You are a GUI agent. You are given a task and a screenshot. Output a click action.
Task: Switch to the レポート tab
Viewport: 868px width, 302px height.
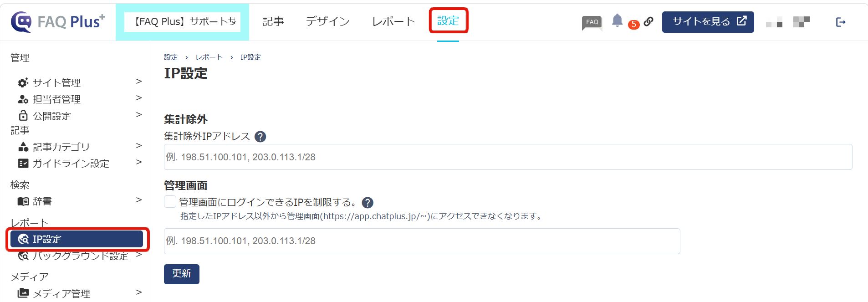tap(393, 21)
